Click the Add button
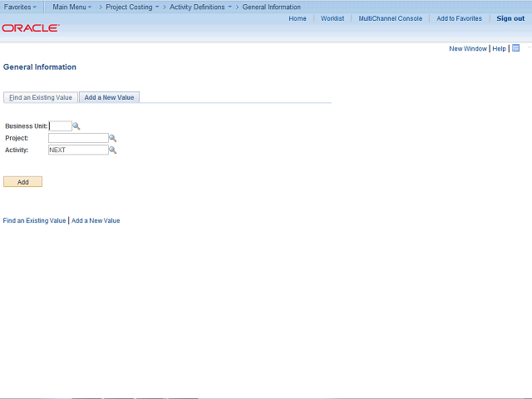This screenshot has height=399, width=532. click(22, 182)
